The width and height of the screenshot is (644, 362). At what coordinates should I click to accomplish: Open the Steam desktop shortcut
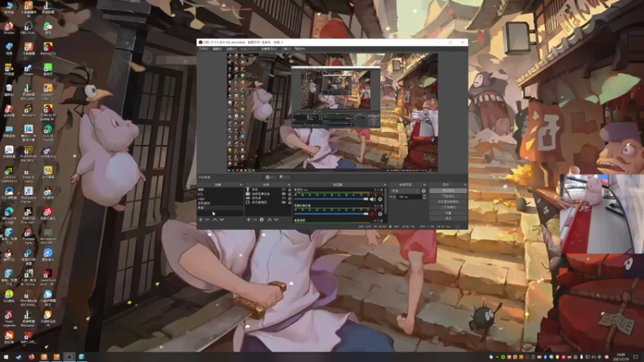click(x=28, y=69)
